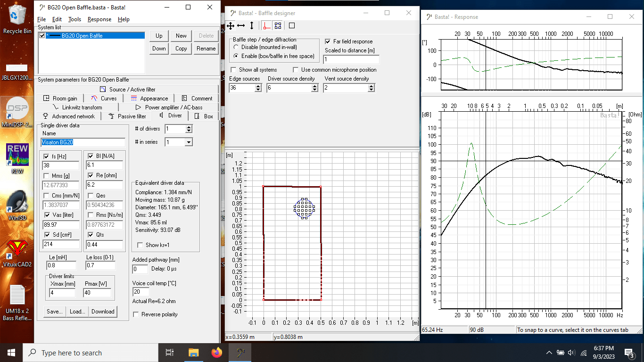Open the Wi-Fi network tray icon

pyautogui.click(x=583, y=353)
